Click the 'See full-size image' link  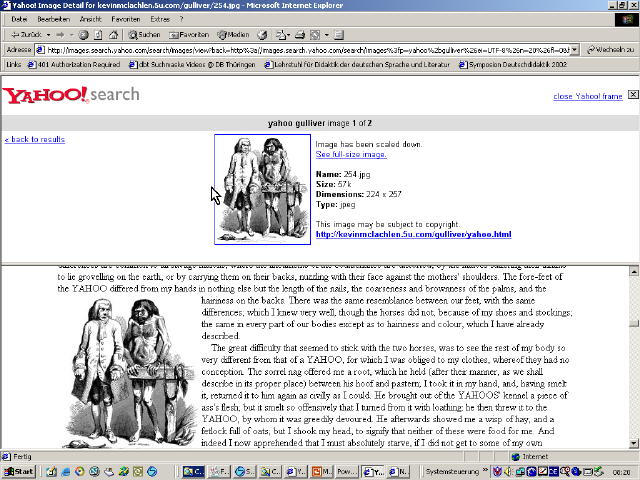pyautogui.click(x=351, y=154)
